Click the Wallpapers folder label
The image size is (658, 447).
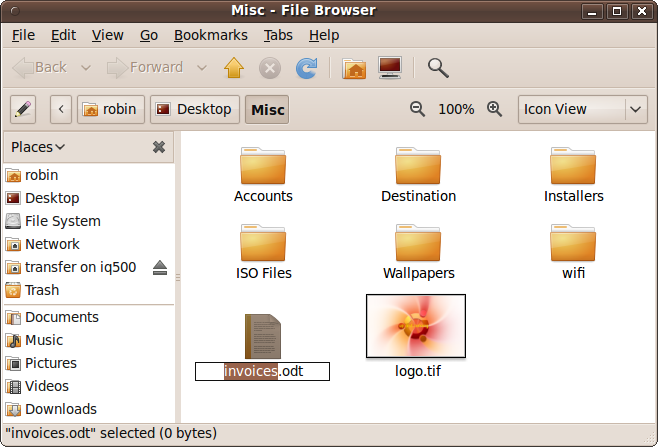click(418, 274)
